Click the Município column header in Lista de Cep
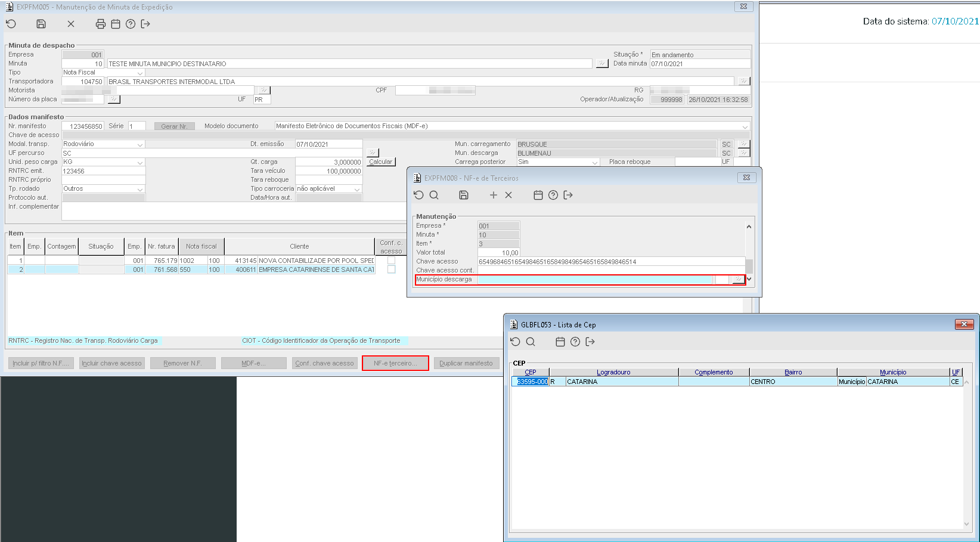The image size is (980, 542). click(x=893, y=372)
